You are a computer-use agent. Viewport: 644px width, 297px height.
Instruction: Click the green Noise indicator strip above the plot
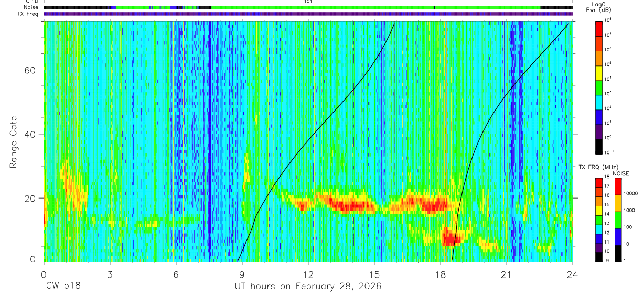(x=375, y=7)
